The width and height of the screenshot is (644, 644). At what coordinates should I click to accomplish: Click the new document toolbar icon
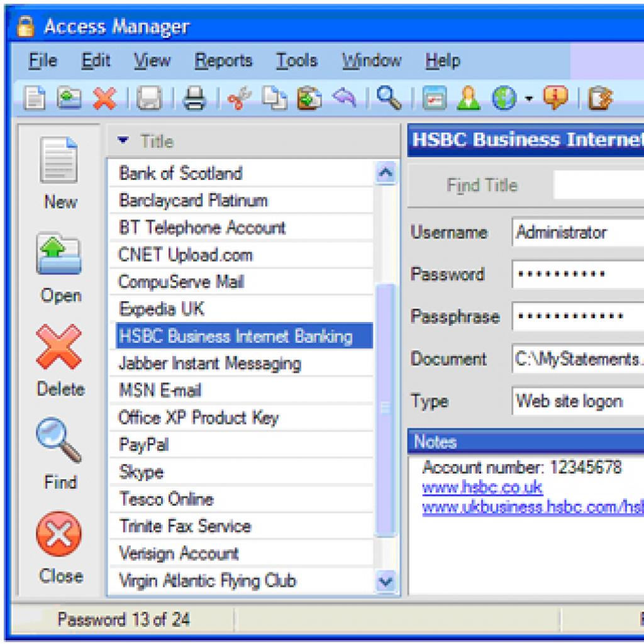(x=35, y=97)
